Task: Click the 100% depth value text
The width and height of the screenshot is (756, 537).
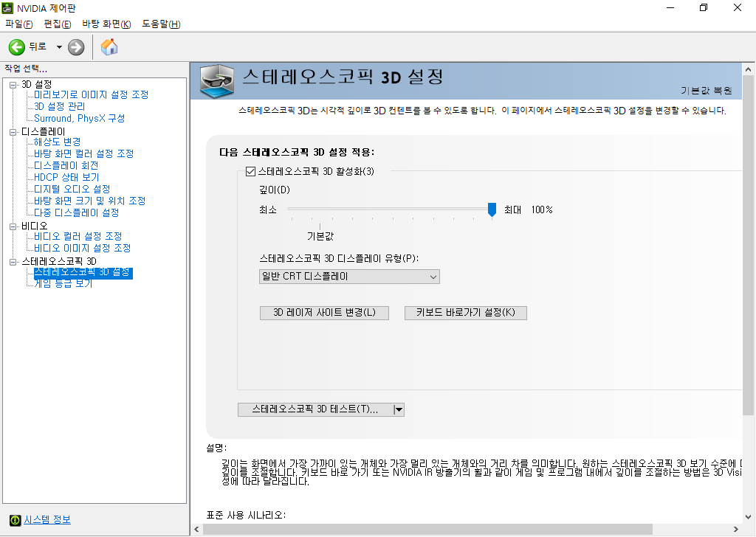Action: coord(542,210)
